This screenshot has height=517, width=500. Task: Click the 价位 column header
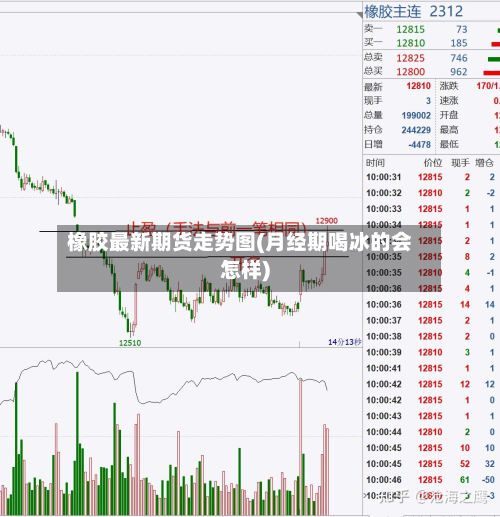433,163
